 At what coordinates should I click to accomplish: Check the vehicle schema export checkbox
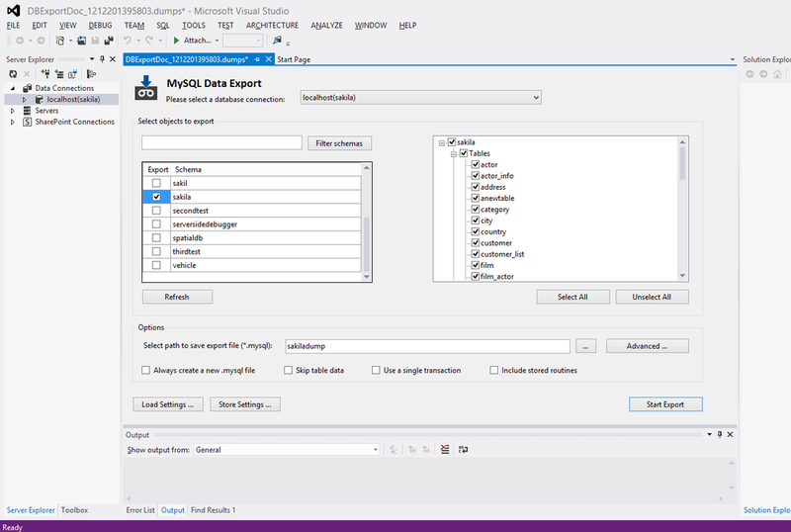(x=156, y=264)
